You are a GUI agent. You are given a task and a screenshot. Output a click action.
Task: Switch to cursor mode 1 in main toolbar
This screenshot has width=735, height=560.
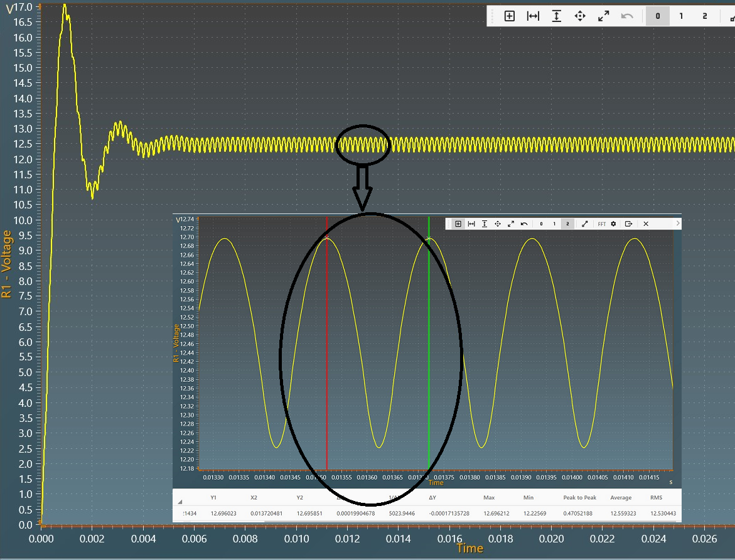(x=681, y=16)
